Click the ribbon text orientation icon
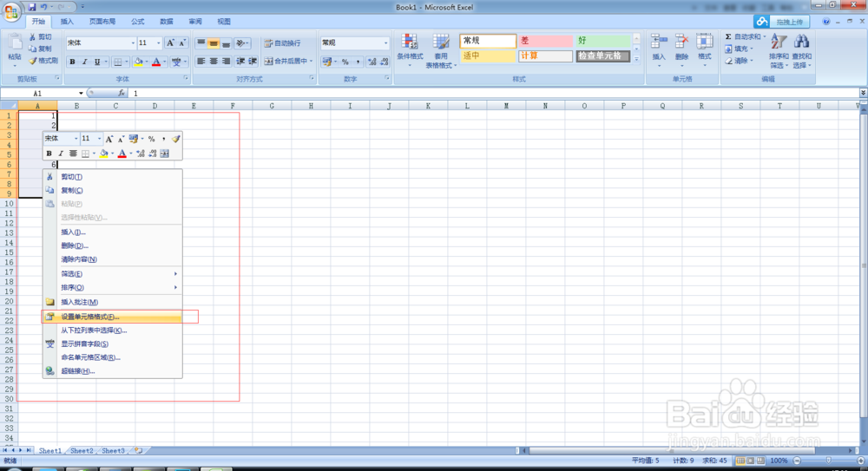 click(x=240, y=43)
